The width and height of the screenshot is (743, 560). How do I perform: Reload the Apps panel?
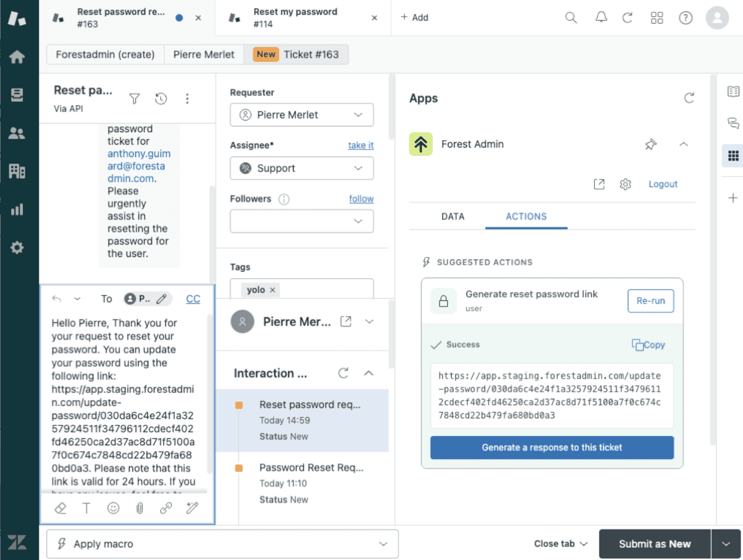(689, 98)
